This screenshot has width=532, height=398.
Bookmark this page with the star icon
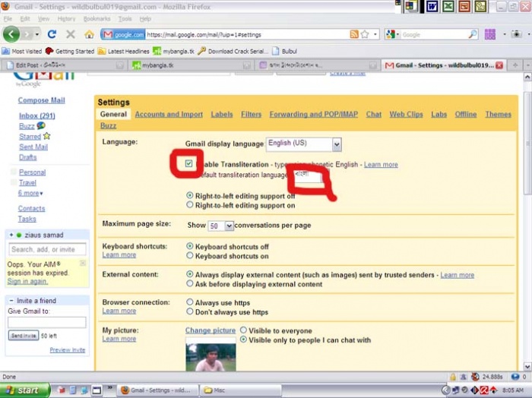(x=365, y=34)
